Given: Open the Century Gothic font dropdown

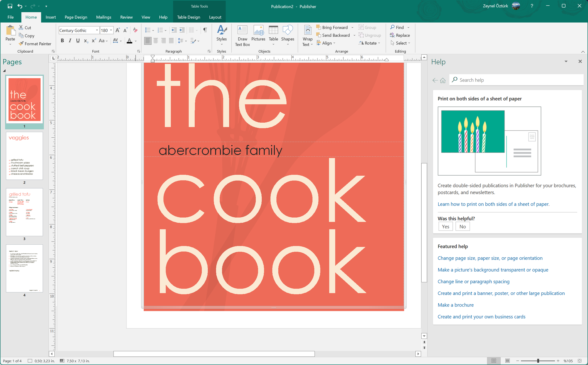Looking at the screenshot, I should [x=97, y=30].
